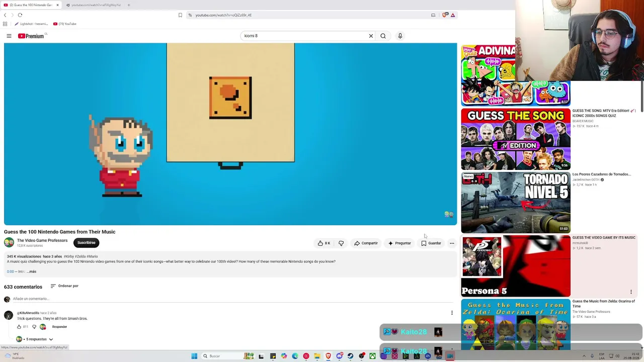
Task: Click the video player area
Action: point(230,134)
